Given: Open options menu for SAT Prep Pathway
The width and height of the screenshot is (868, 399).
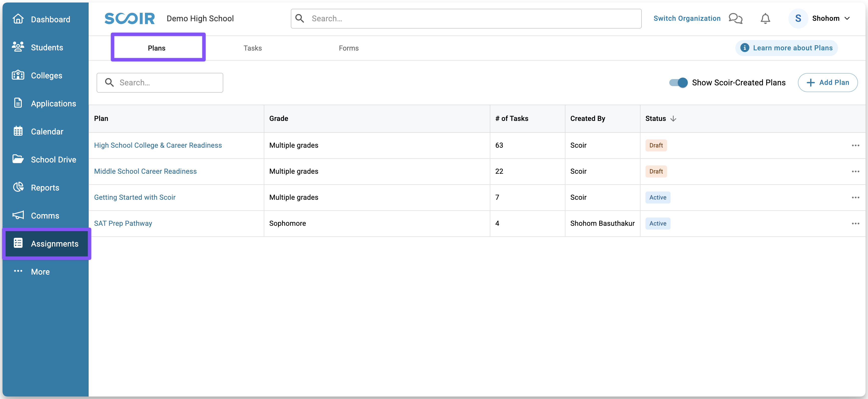Looking at the screenshot, I should pos(855,224).
